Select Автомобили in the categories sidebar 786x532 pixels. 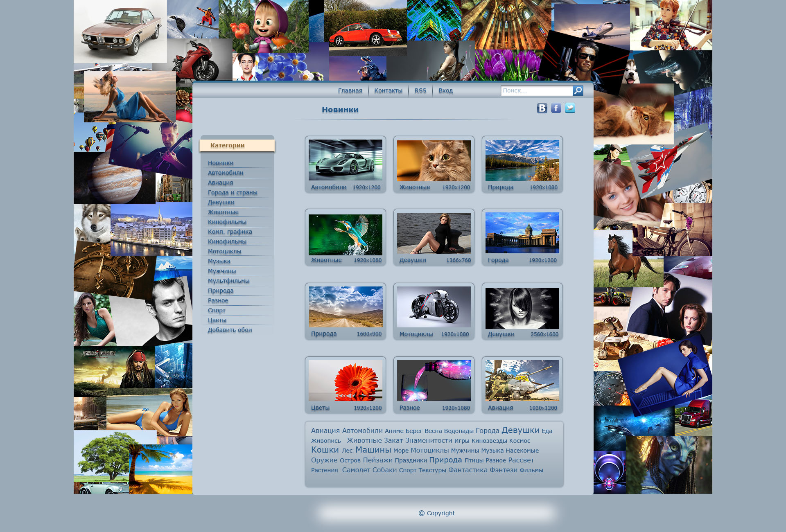click(x=226, y=173)
